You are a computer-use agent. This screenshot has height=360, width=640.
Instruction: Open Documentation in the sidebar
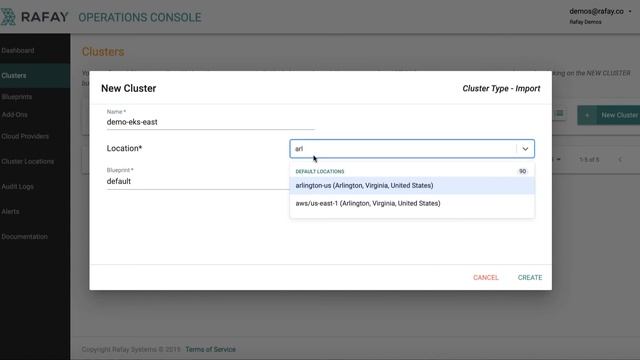pyautogui.click(x=24, y=237)
